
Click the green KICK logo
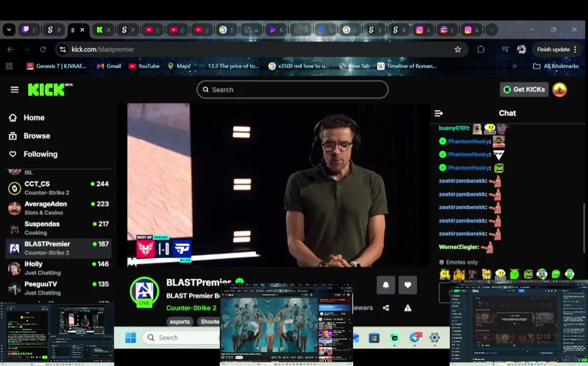pyautogui.click(x=46, y=89)
